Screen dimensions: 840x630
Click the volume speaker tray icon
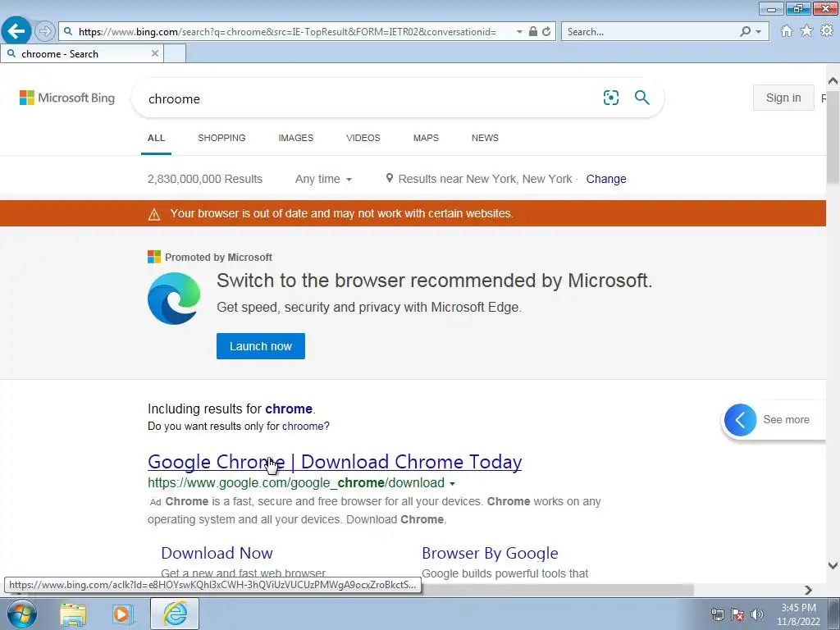pyautogui.click(x=756, y=614)
